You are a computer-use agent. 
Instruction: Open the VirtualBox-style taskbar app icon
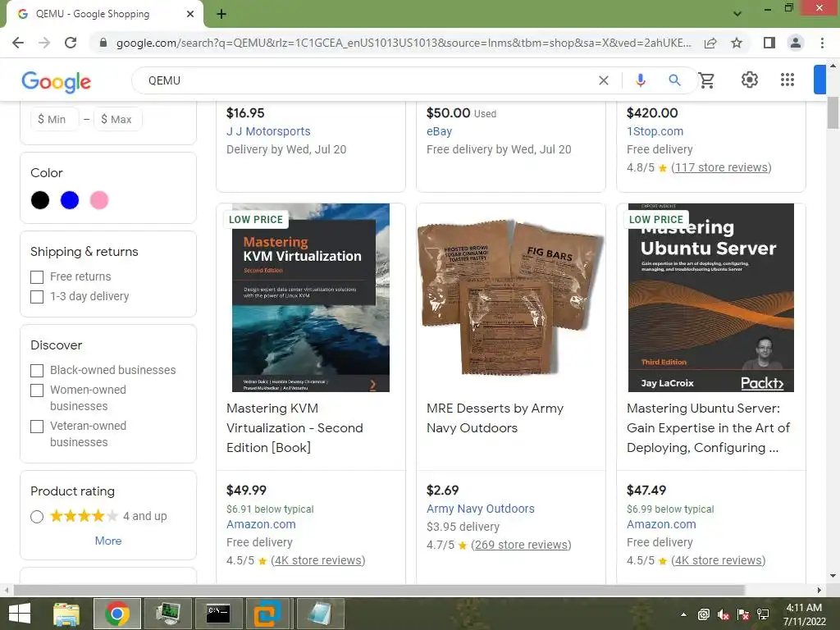[x=267, y=614]
